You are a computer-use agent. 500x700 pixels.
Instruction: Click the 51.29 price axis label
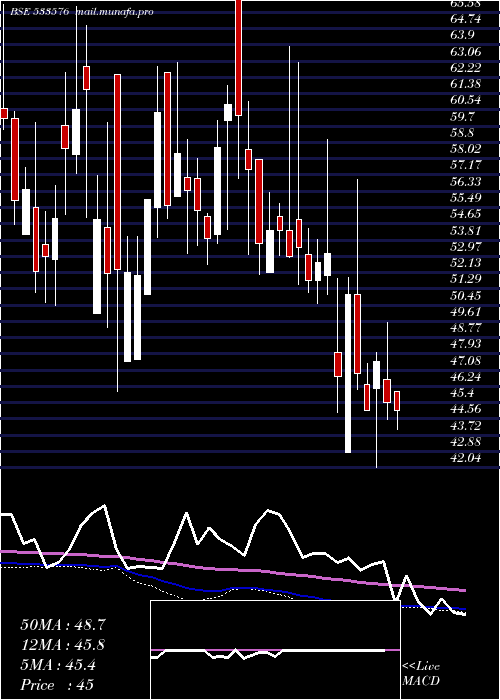click(x=466, y=279)
